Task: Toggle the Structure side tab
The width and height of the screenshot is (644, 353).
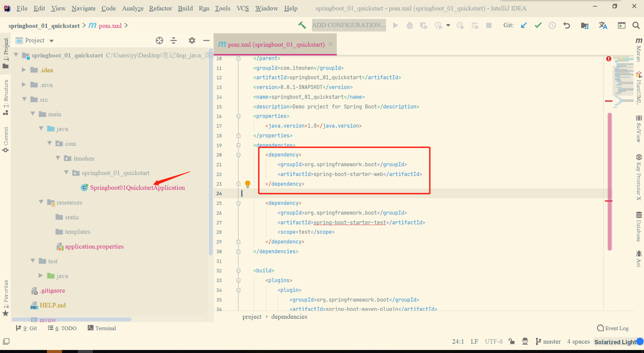Action: (6, 97)
